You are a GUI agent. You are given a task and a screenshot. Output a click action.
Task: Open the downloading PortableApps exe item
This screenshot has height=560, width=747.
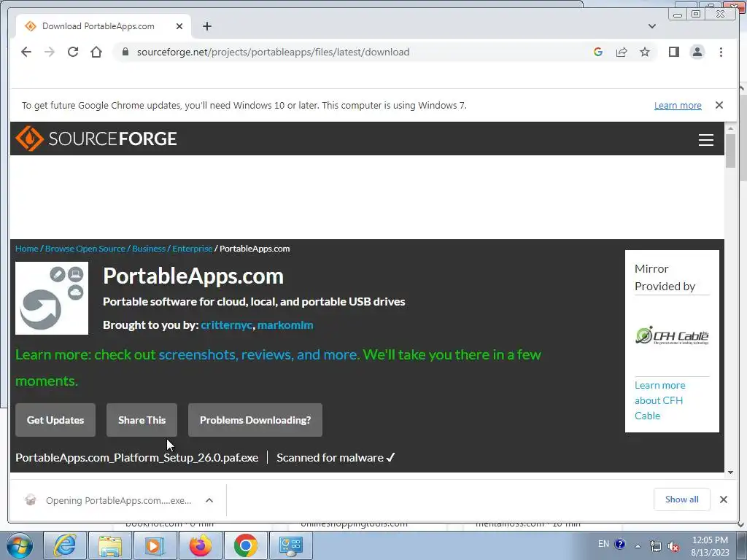(109, 500)
